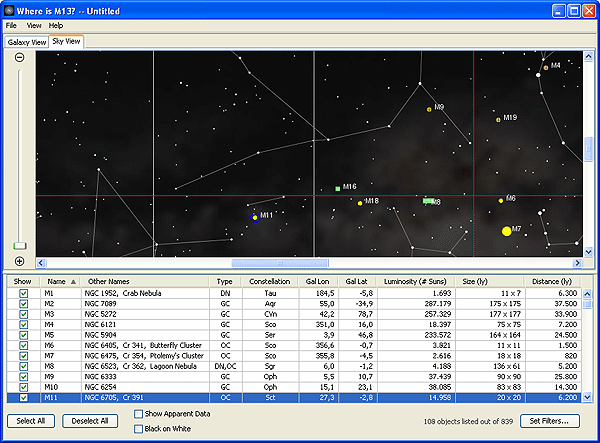Uncheck Show box for M6
The height and width of the screenshot is (443, 600).
click(x=24, y=345)
